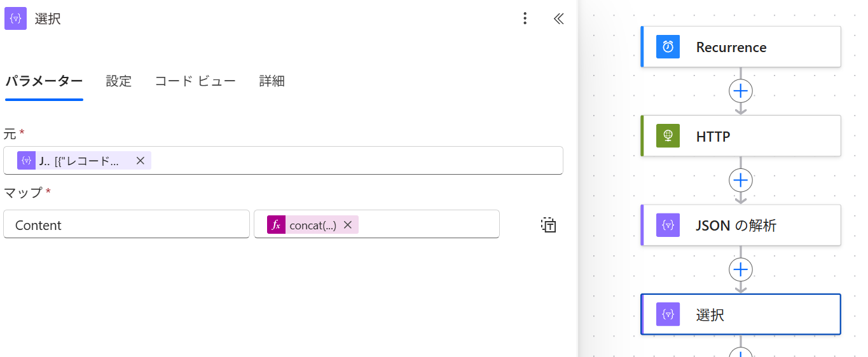This screenshot has height=357, width=868.
Task: Click the HTTP globe icon
Action: (x=668, y=136)
